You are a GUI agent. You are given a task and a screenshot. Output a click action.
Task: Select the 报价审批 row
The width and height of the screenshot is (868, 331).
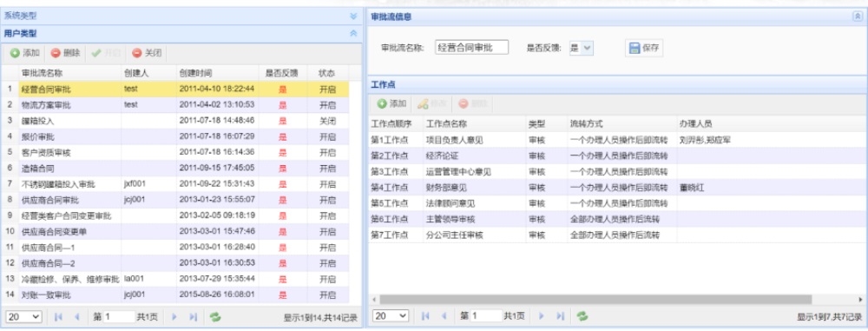click(175, 136)
